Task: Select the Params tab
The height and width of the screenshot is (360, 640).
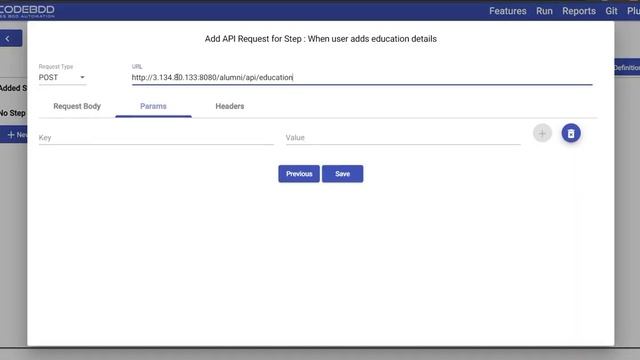Action: click(153, 106)
